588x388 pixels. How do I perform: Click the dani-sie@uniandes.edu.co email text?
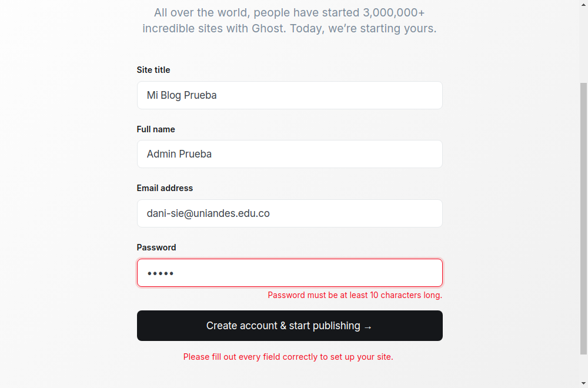pos(208,213)
